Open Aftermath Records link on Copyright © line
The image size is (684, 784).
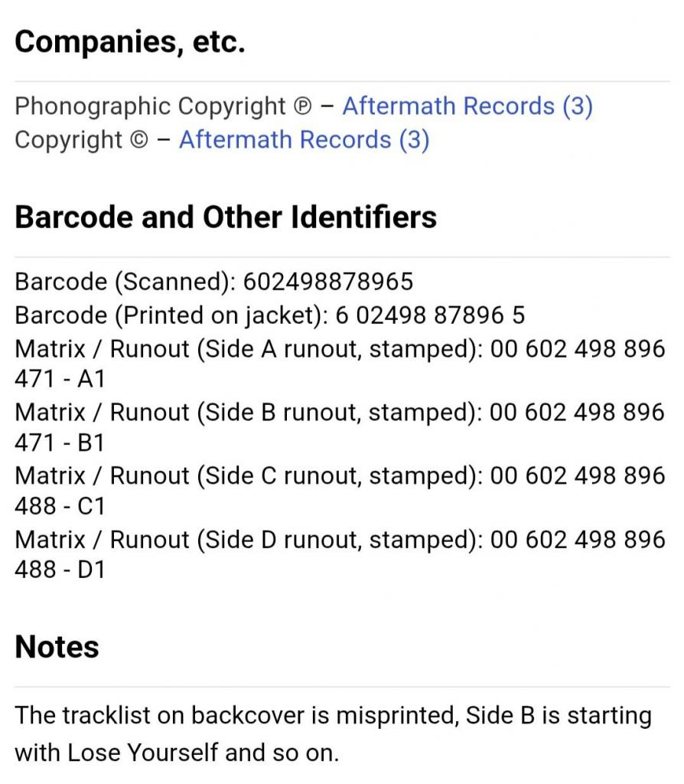pos(304,140)
